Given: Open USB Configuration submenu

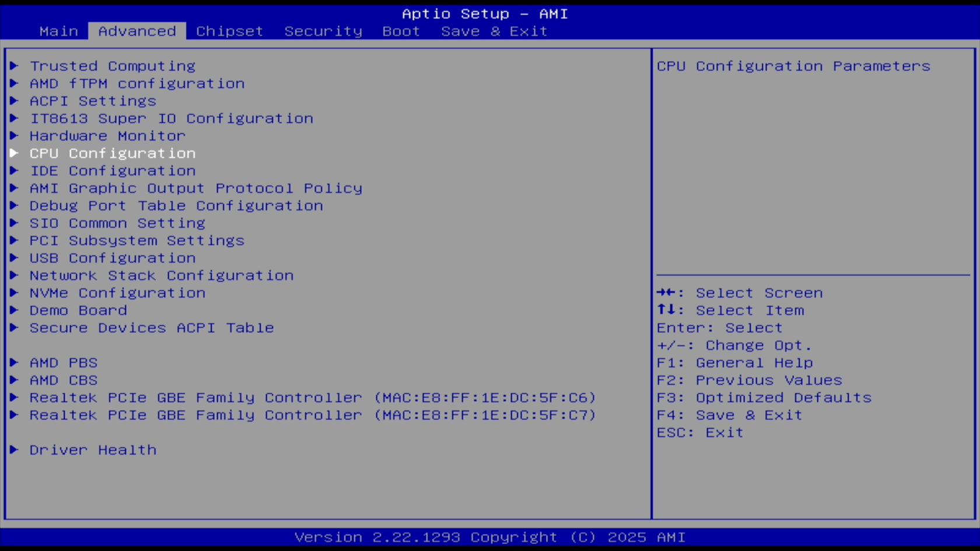Looking at the screenshot, I should 113,258.
